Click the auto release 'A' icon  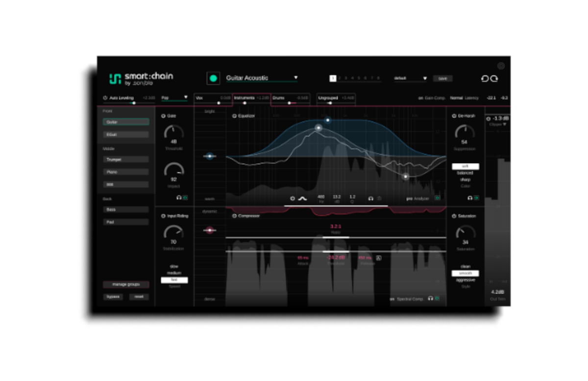click(379, 258)
